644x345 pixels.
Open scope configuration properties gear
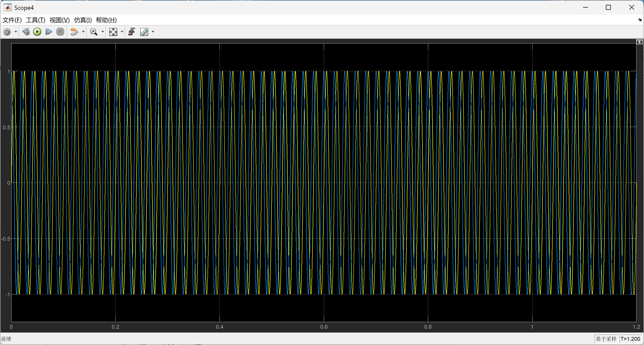point(7,32)
